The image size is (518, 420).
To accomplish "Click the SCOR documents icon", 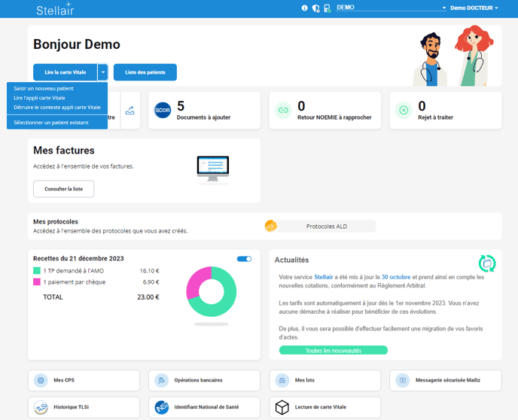I will 163,111.
